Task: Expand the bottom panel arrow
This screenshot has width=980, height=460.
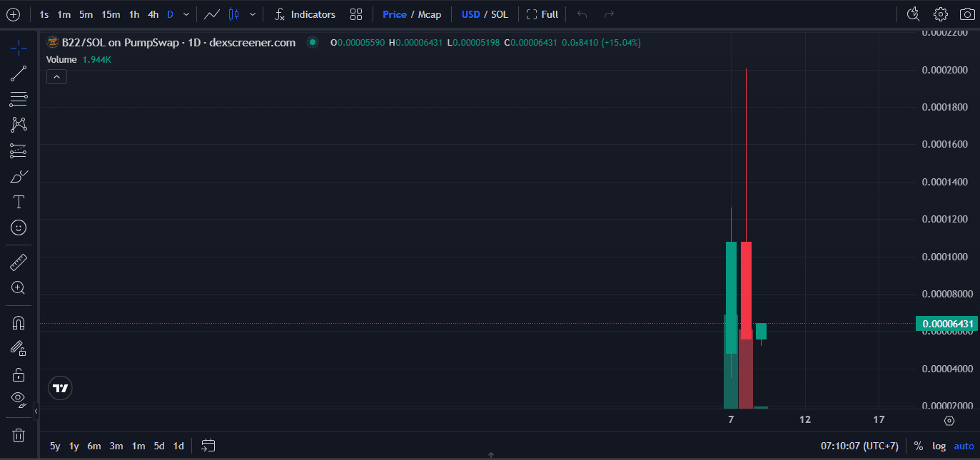Action: pos(490,454)
